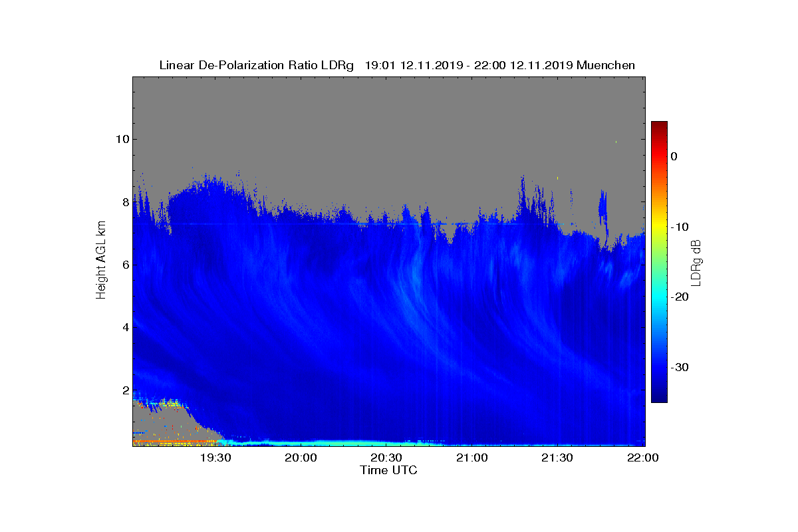
Task: Click the colorbar value 0
Action: click(x=674, y=156)
